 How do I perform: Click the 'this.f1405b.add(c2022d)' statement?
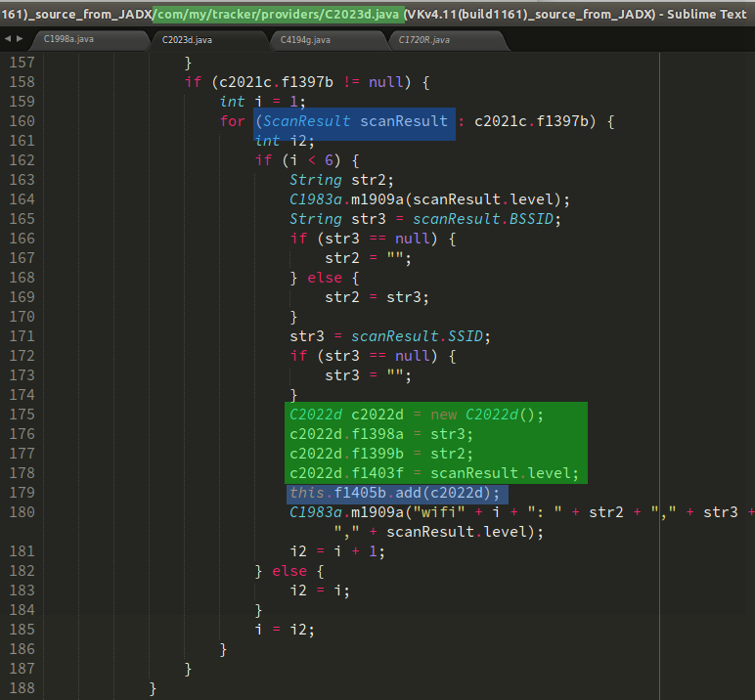(x=395, y=493)
